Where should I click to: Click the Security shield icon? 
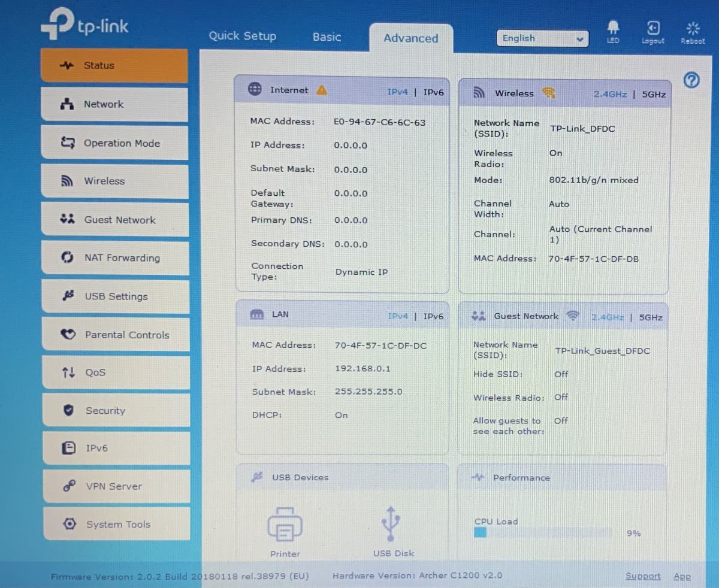[x=68, y=410]
